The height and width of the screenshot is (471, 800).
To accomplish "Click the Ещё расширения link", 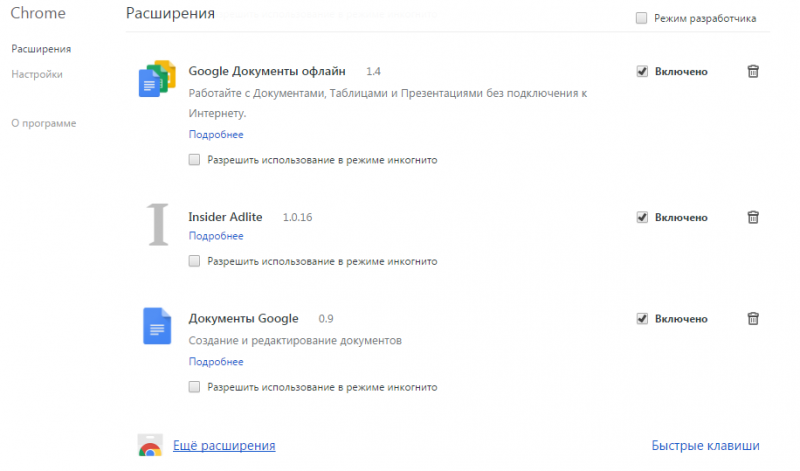I will click(x=224, y=446).
